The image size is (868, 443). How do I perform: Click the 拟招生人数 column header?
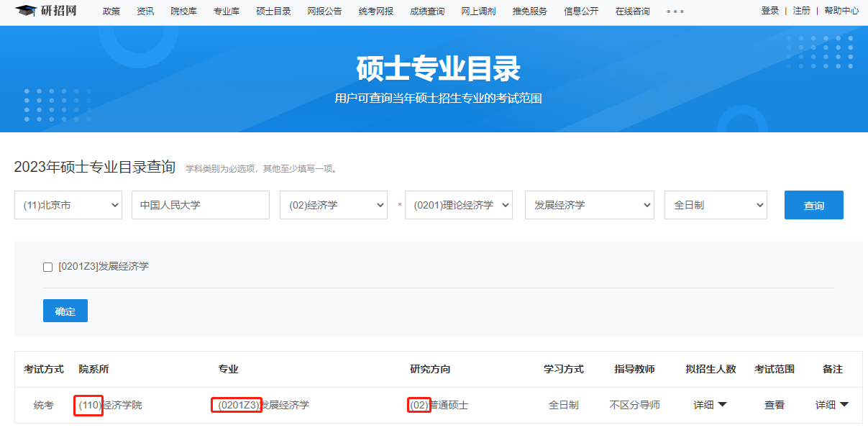pos(711,369)
